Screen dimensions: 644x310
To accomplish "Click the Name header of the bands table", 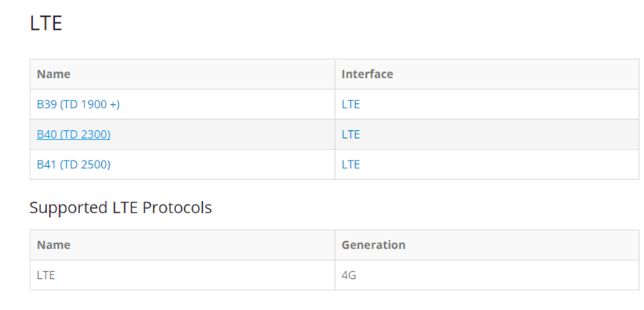I will [53, 74].
